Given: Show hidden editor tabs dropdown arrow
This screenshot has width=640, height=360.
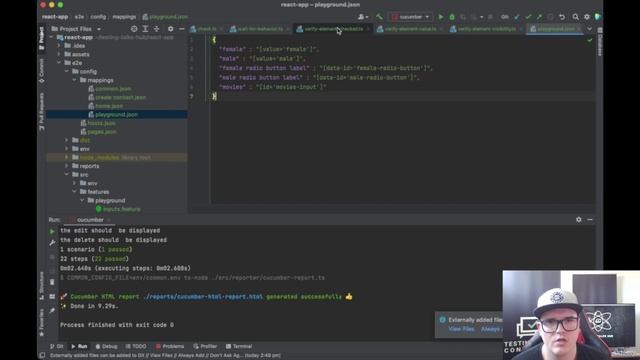Looking at the screenshot, I should click(589, 29).
